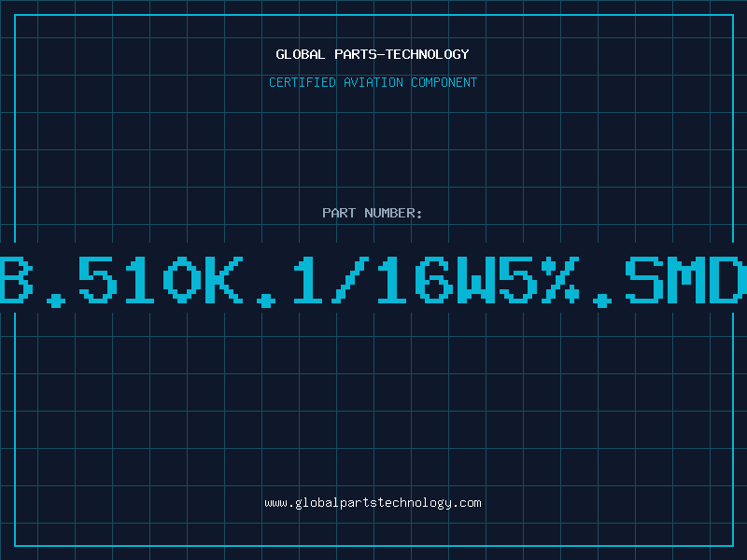The width and height of the screenshot is (747, 560).
Task: Click the CERTIFIED AVIATION COMPONENT subtitle
Action: [x=373, y=82]
